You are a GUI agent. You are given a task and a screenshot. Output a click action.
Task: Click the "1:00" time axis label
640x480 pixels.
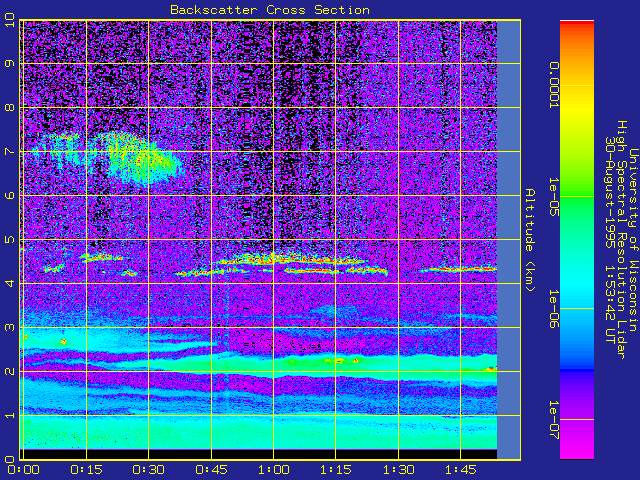[x=273, y=470]
